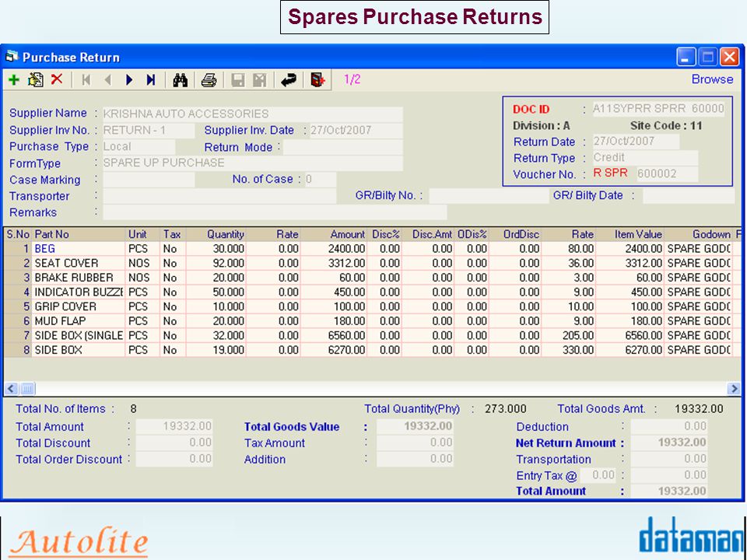Click the horizontal scrollbar thumb
Screen dimensions: 747x560
point(27,389)
